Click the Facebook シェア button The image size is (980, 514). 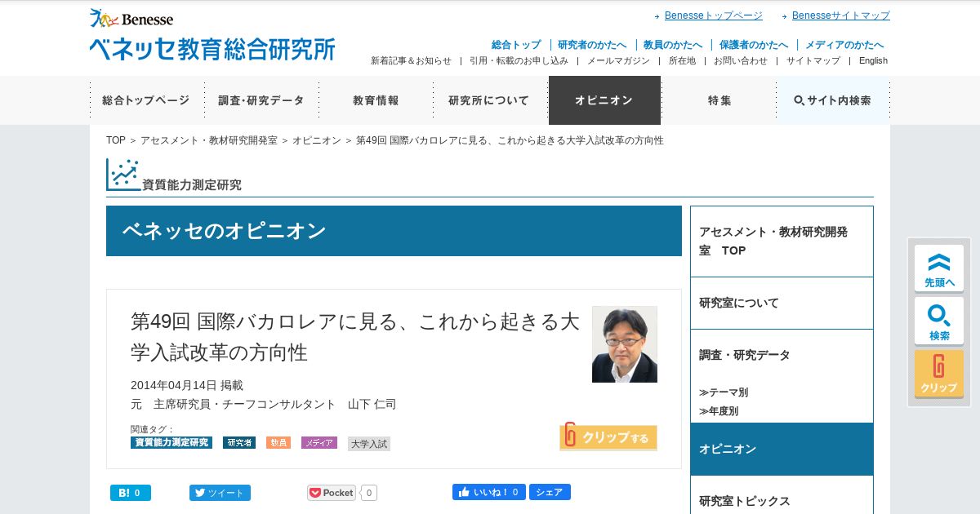coord(550,492)
